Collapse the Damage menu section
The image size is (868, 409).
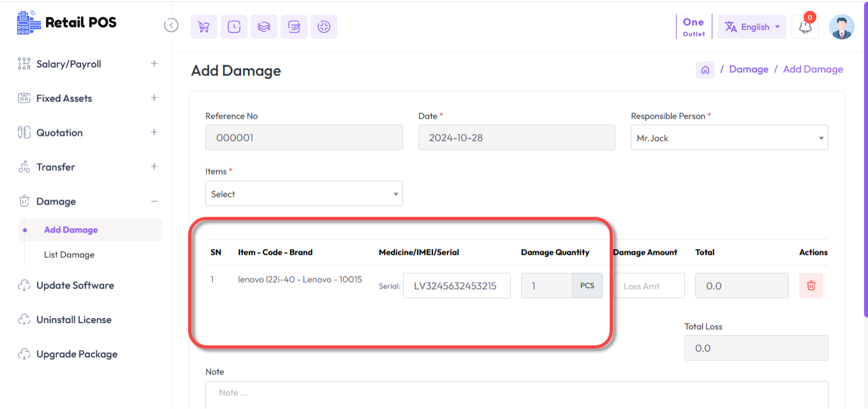coord(154,201)
